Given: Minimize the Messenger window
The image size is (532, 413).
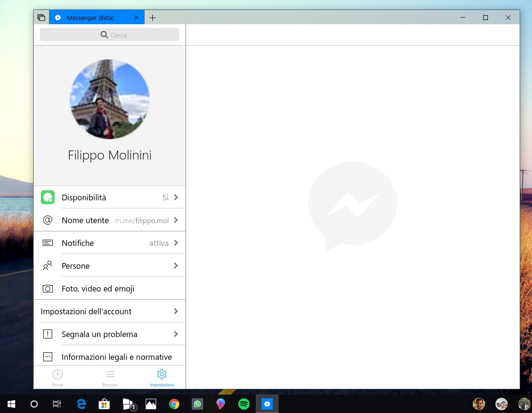Looking at the screenshot, I should 462,17.
